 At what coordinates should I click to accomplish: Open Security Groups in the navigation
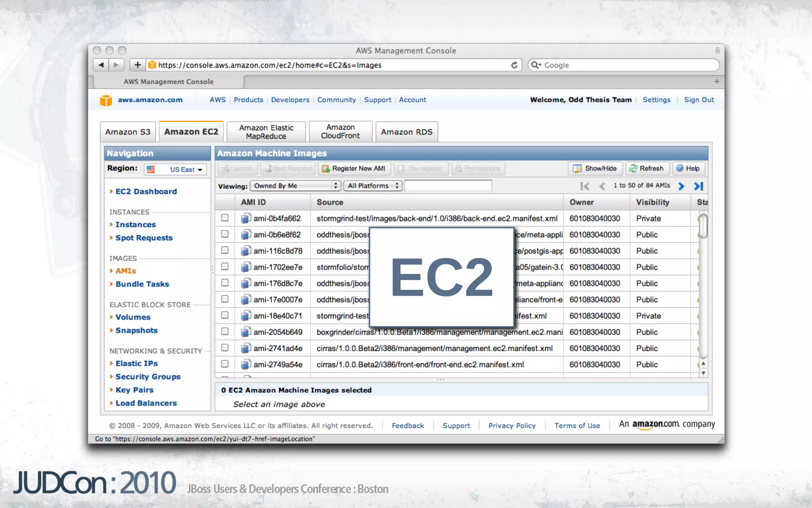148,377
